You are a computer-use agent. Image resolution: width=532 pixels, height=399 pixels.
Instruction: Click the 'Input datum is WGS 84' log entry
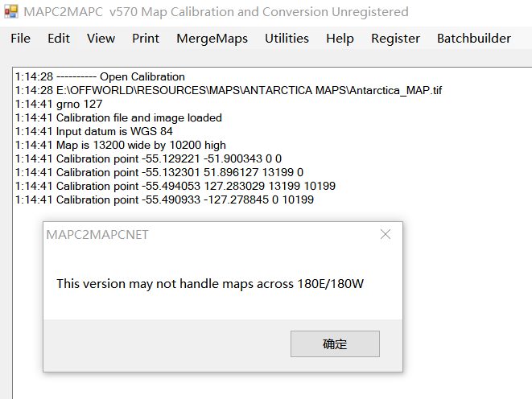click(93, 131)
